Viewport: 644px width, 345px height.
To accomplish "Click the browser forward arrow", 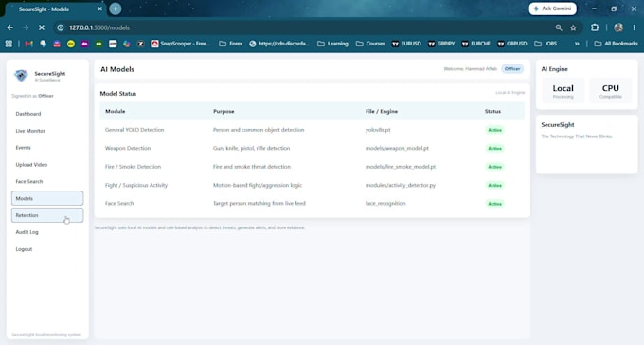I will [26, 27].
